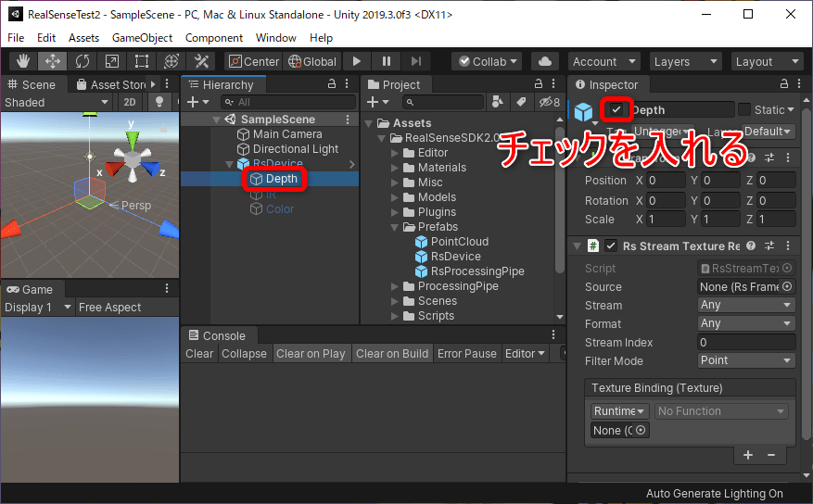The height and width of the screenshot is (504, 813).
Task: Open Game panel options menu
Action: (167, 288)
